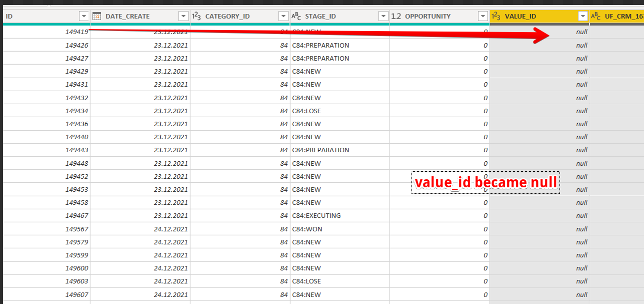Viewport: 644px width, 304px height.
Task: Click the 1.2 type icon of OPPORTUNITY column
Action: point(396,16)
